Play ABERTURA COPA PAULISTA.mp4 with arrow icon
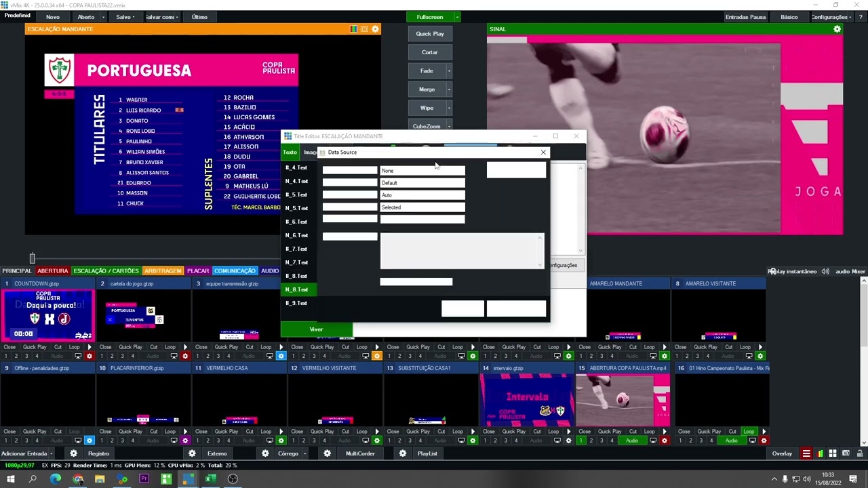The height and width of the screenshot is (488, 868). click(x=664, y=432)
